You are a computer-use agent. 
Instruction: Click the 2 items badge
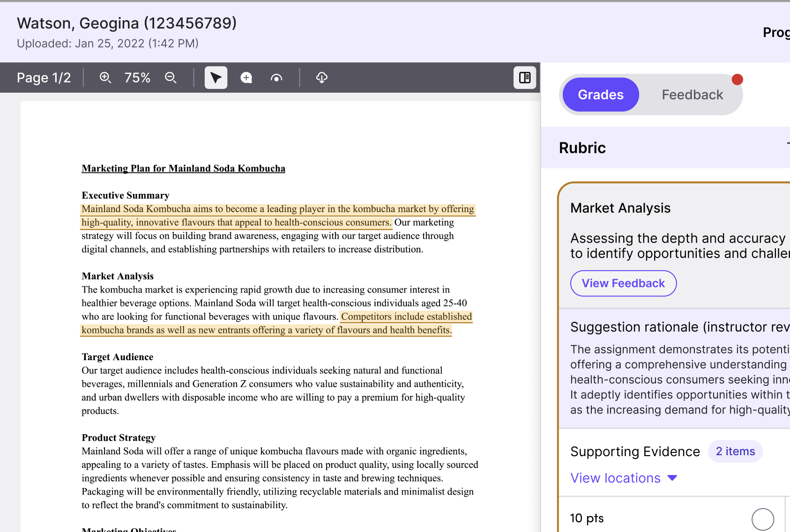tap(735, 451)
